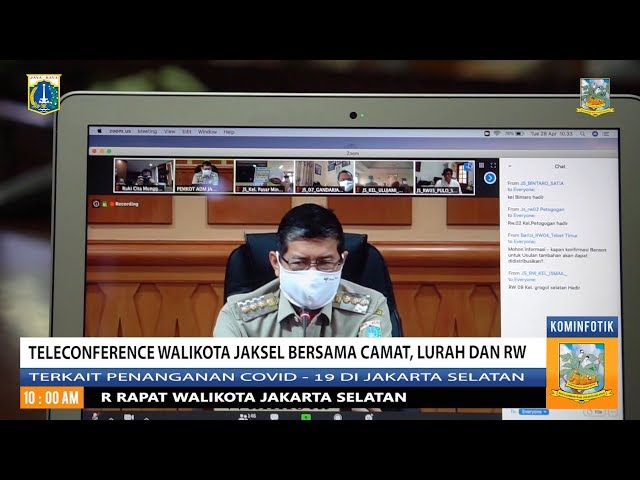Select the Ruki Cita Mungg... participant thumbnail

(x=144, y=176)
